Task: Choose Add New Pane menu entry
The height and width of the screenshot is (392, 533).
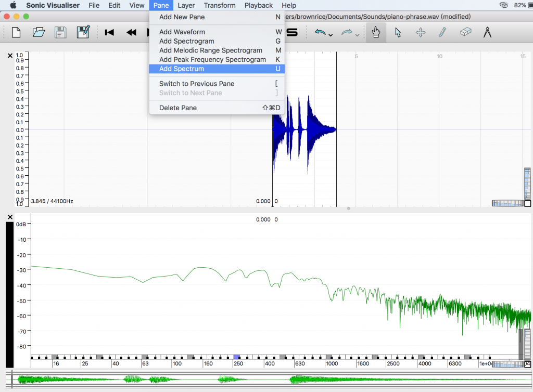Action: click(217, 17)
